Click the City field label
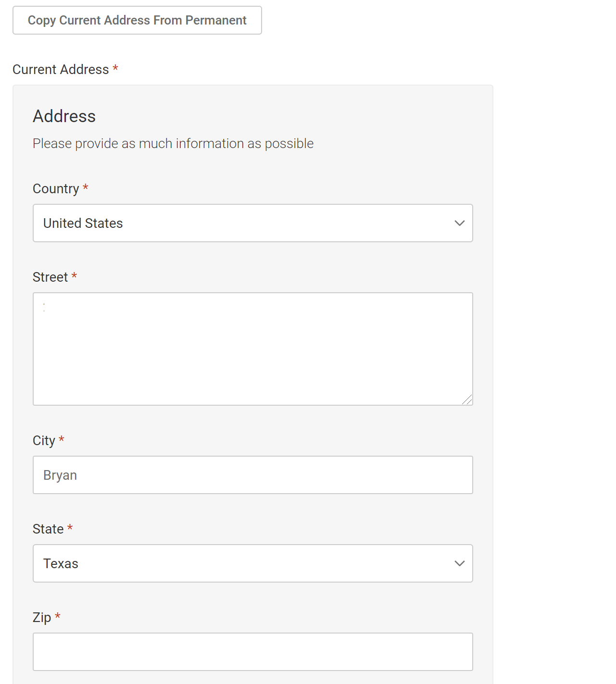 [44, 441]
